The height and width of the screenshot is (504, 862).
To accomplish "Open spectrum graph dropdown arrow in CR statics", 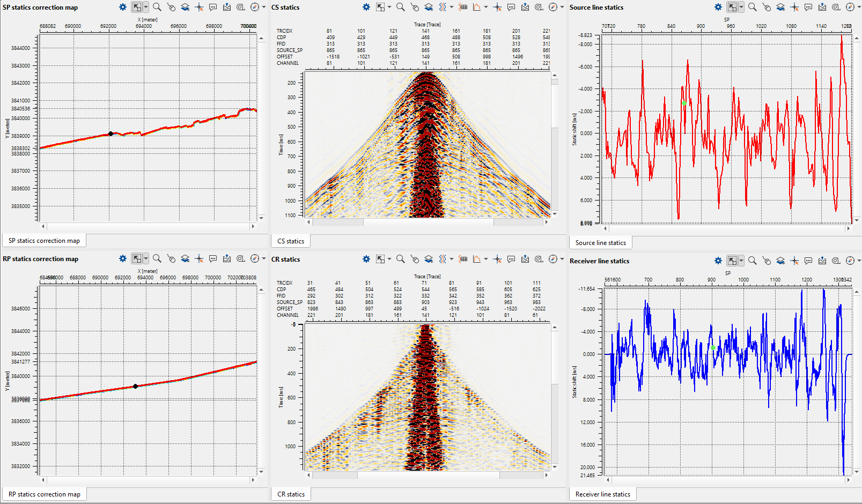I will (x=486, y=259).
